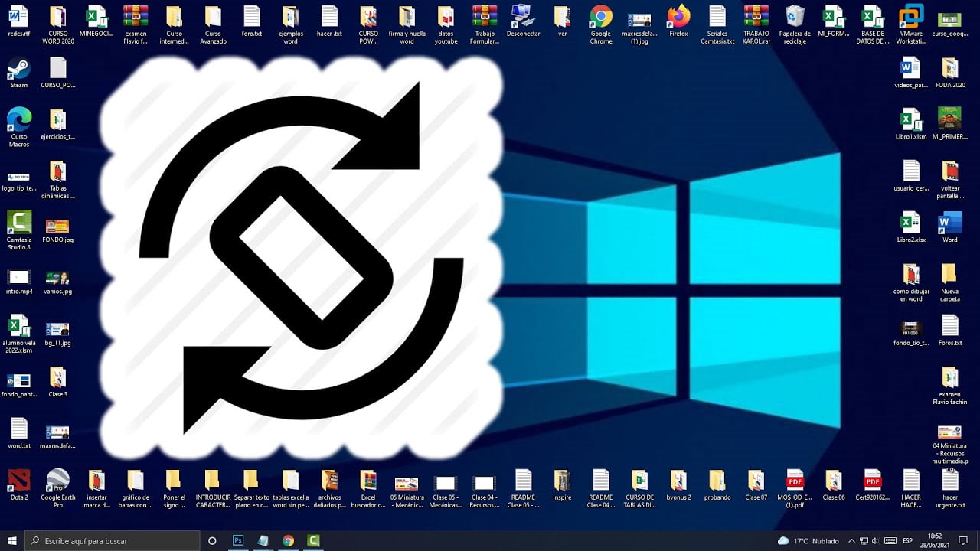Select the foro.txt file
The width and height of the screenshot is (980, 551).
click(252, 21)
